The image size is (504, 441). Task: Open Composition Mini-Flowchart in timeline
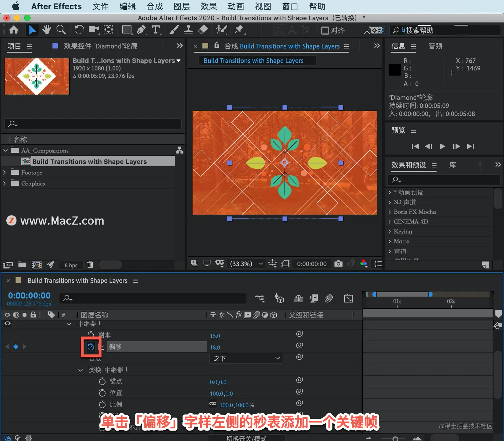(260, 298)
